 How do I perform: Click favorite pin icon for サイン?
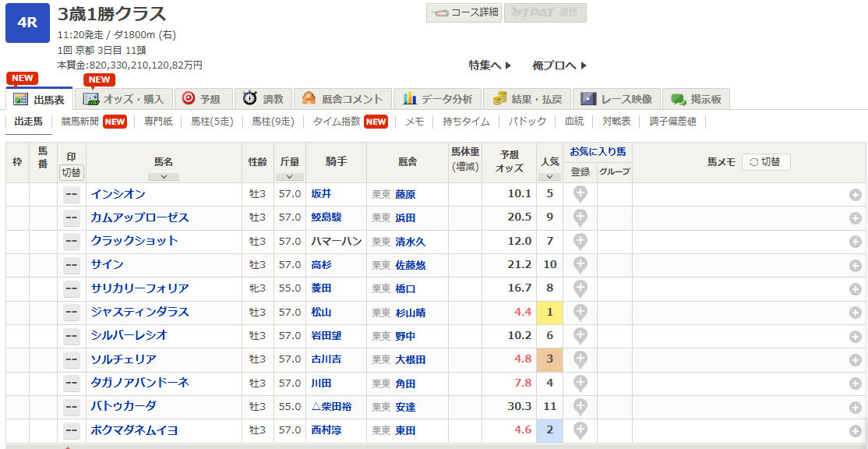(580, 266)
